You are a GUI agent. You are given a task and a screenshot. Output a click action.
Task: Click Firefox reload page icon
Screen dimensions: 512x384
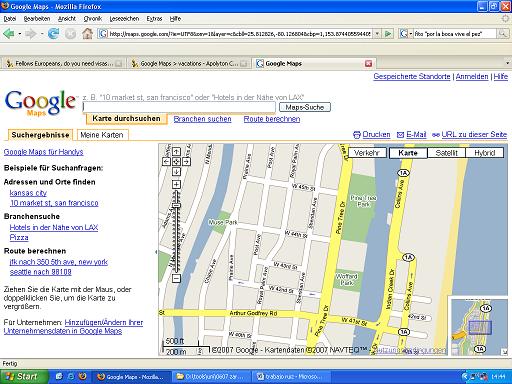53,33
